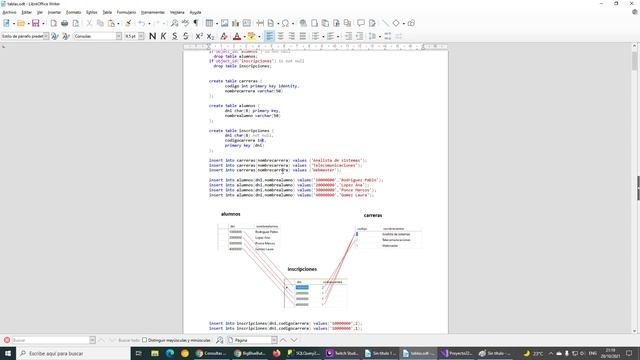
Task: Open the Editar menu
Action: [27, 12]
